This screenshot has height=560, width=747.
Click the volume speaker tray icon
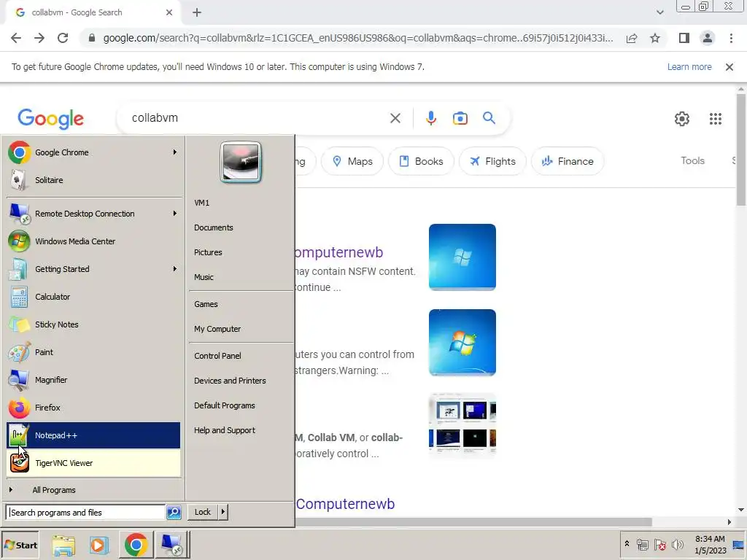(x=677, y=544)
